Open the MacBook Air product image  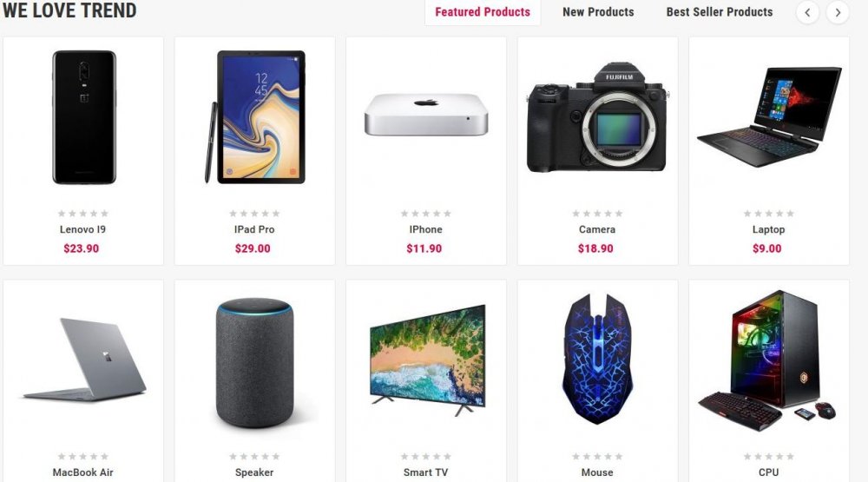point(85,359)
